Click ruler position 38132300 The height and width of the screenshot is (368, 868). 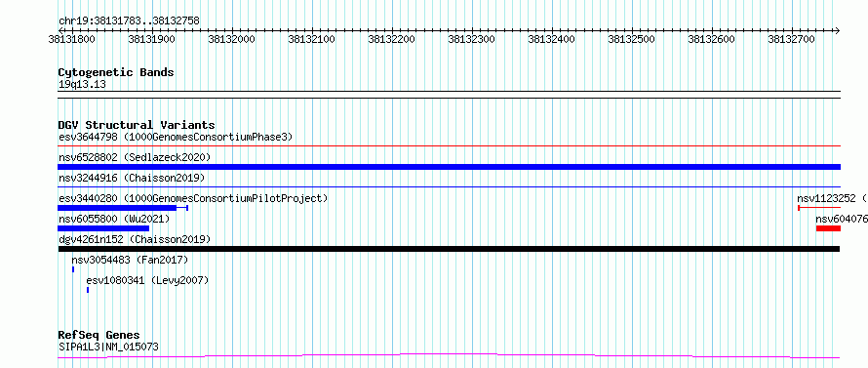pyautogui.click(x=472, y=39)
